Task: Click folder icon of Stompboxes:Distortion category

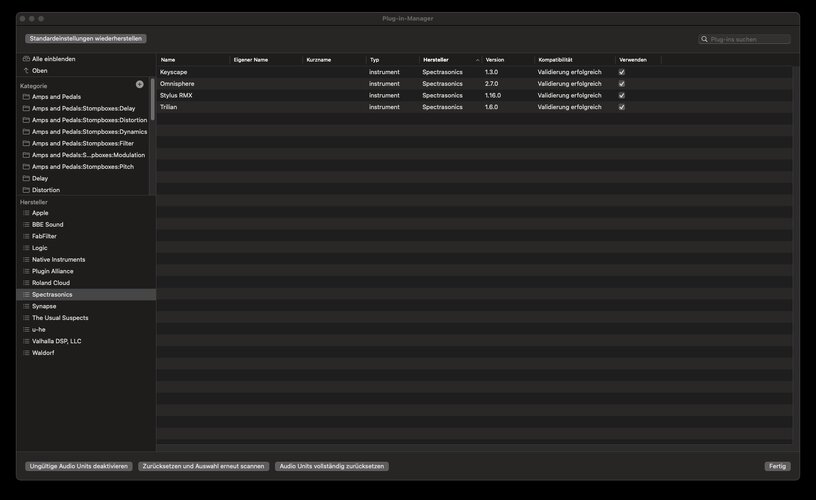Action: [26, 120]
